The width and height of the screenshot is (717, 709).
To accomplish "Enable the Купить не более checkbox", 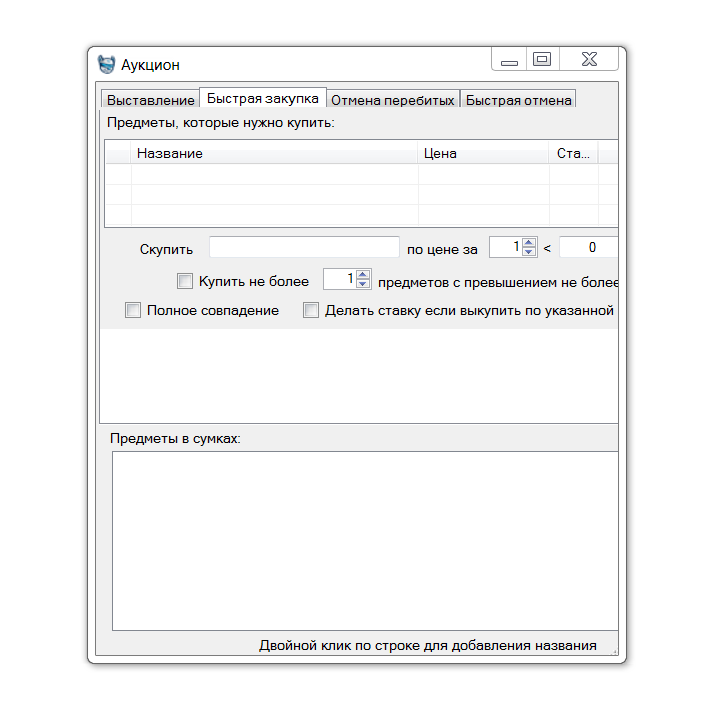I will coord(185,282).
